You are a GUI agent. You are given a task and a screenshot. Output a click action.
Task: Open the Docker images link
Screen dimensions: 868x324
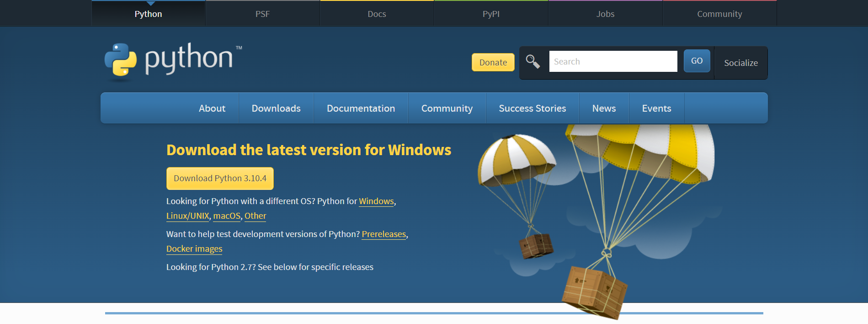pos(194,249)
